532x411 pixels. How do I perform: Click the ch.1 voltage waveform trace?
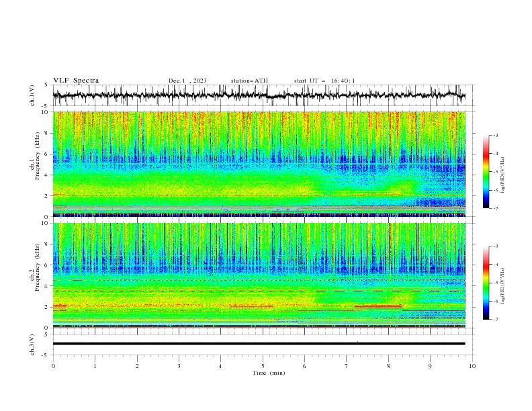coord(259,95)
